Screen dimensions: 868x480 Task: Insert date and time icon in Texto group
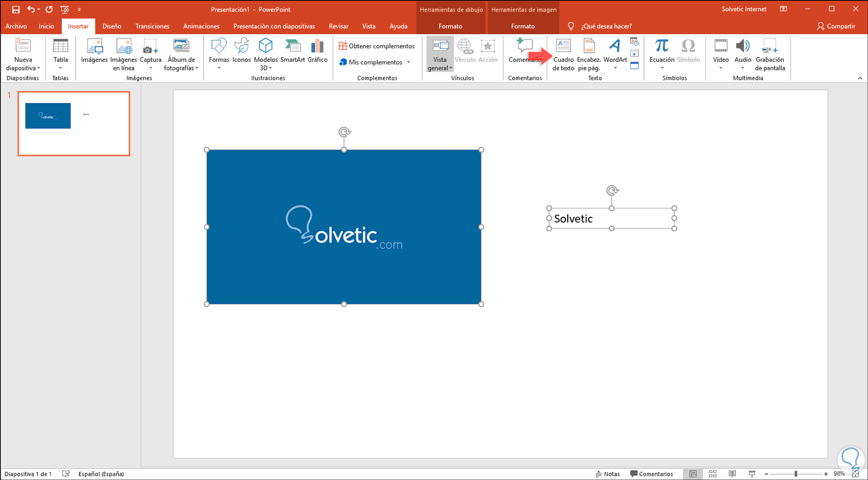[634, 42]
